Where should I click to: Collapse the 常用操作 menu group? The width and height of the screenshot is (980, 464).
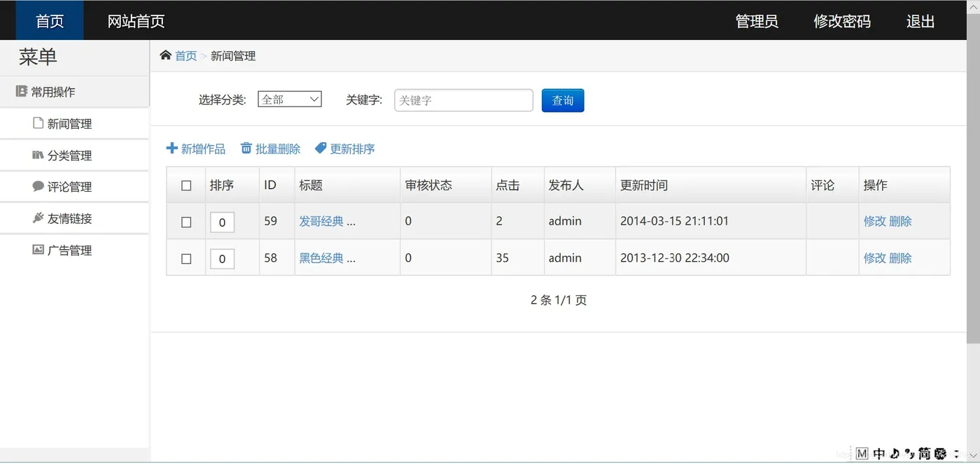tap(74, 92)
